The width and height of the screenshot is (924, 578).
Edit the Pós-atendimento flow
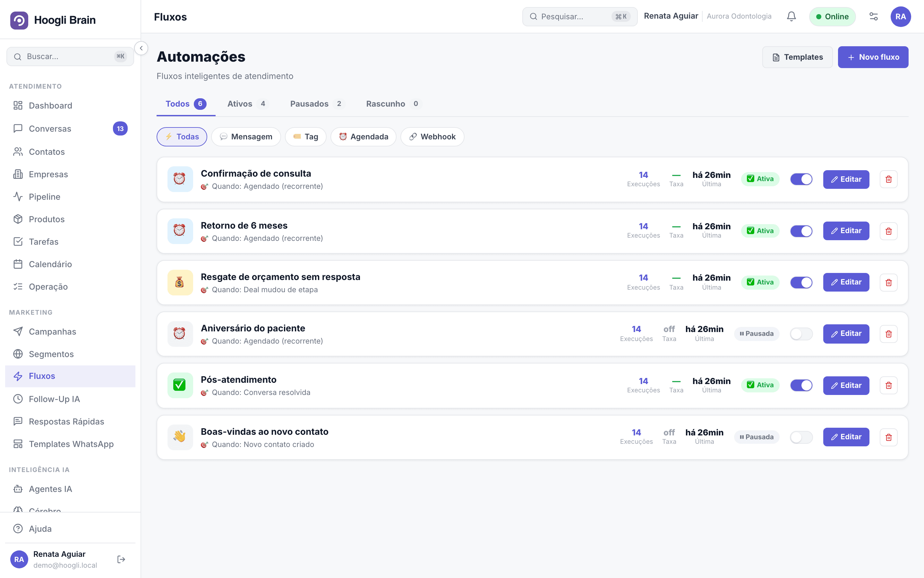846,385
